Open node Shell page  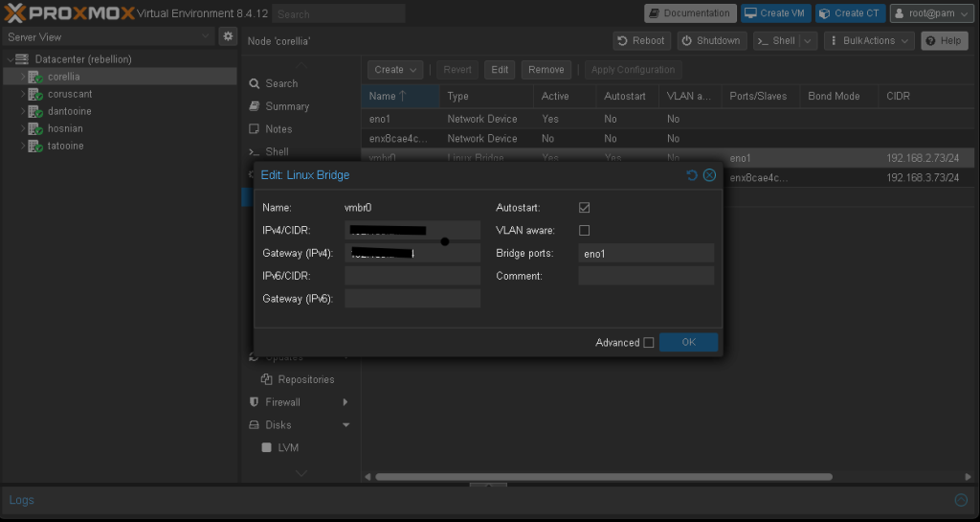point(277,151)
